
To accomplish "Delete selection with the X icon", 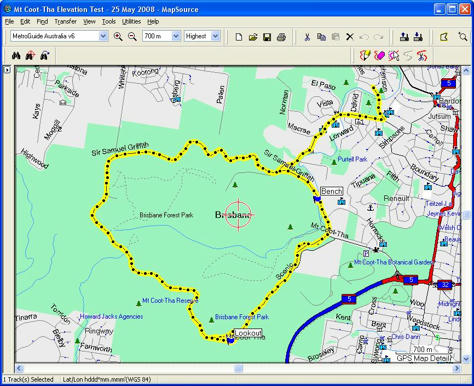I will pos(350,37).
